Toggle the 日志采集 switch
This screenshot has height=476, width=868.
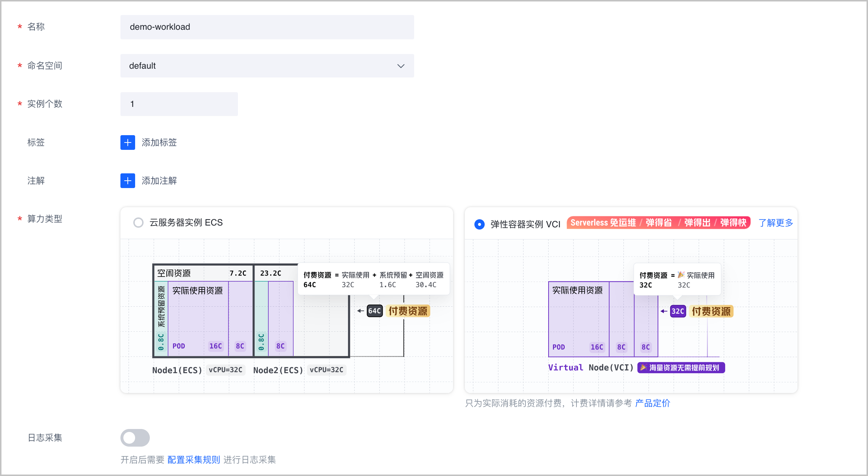coord(135,438)
